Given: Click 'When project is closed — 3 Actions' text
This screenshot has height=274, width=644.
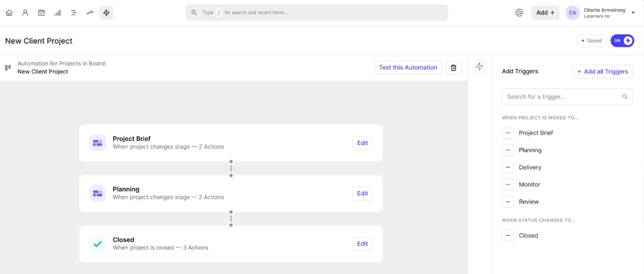Looking at the screenshot, I should pos(160,248).
